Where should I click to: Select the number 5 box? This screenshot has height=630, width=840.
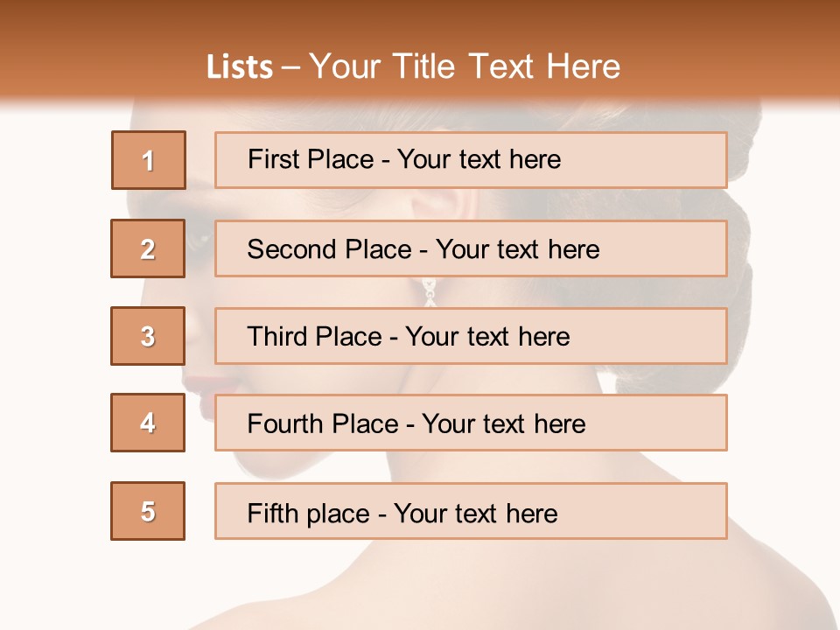(x=148, y=511)
